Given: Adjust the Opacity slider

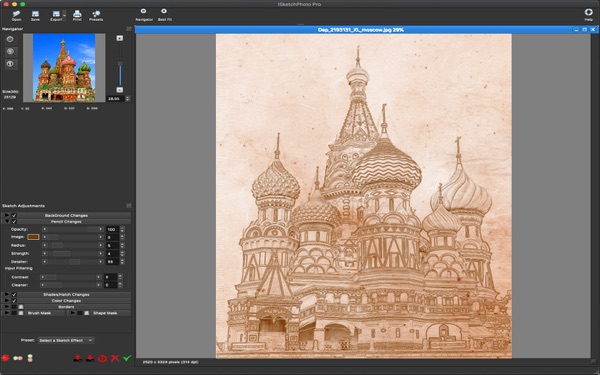Looking at the screenshot, I should point(73,229).
